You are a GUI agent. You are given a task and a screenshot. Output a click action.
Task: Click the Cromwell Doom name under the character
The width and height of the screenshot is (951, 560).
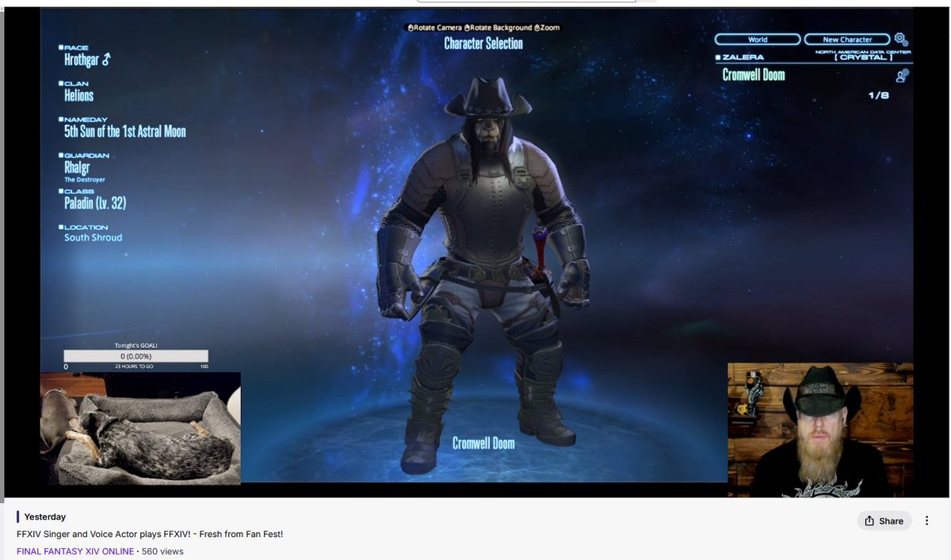[x=483, y=444]
